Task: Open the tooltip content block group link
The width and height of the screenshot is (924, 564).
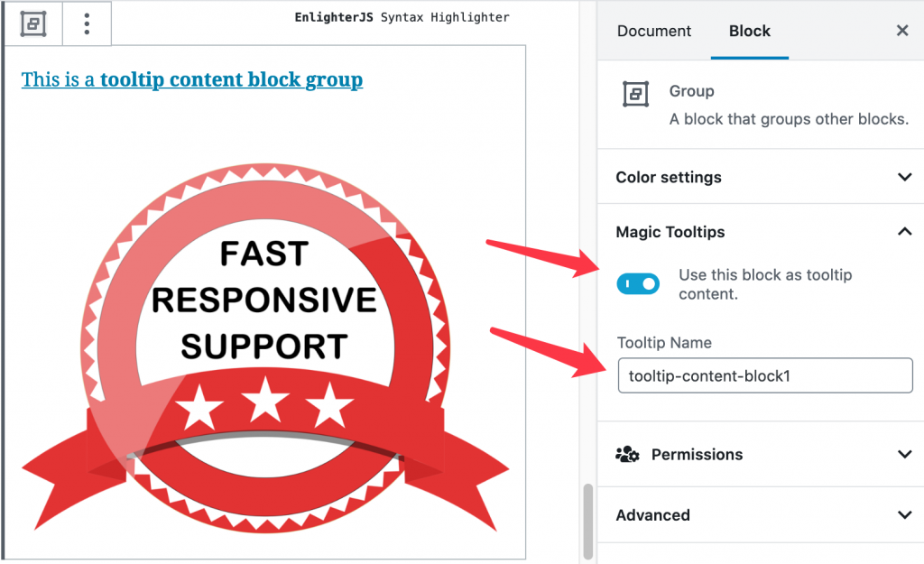Action: [192, 79]
